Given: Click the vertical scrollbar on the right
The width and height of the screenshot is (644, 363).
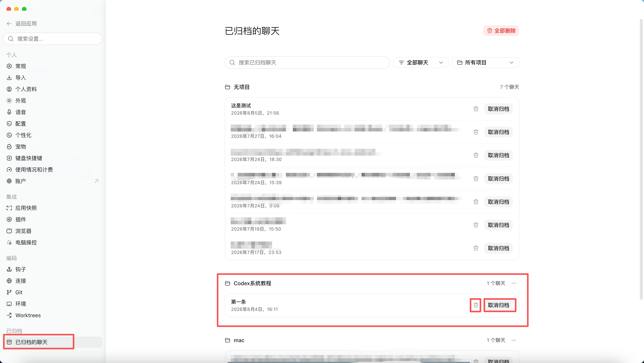Looking at the screenshot, I should point(641,159).
